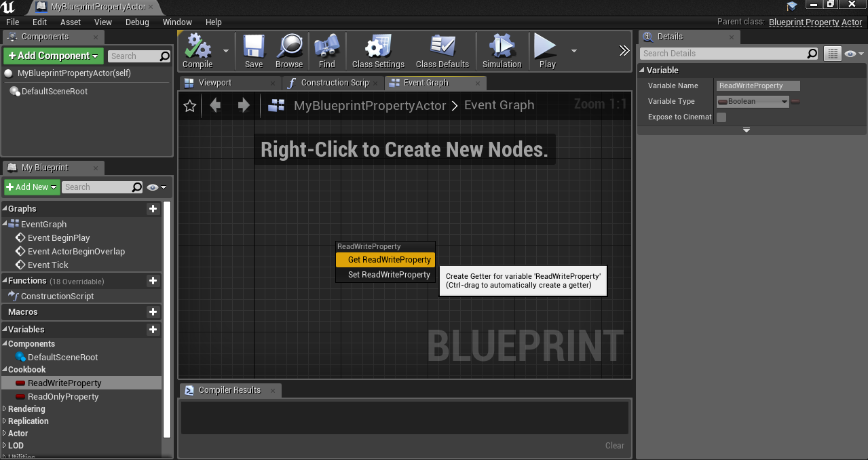The image size is (868, 460).
Task: Add a new variable with plus
Action: (x=153, y=330)
